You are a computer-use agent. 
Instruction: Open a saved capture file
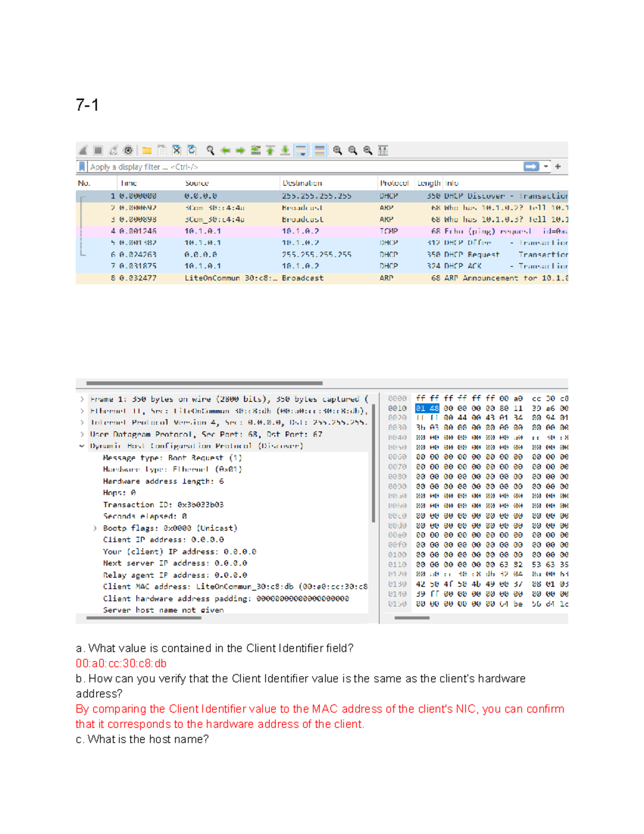pyautogui.click(x=146, y=150)
